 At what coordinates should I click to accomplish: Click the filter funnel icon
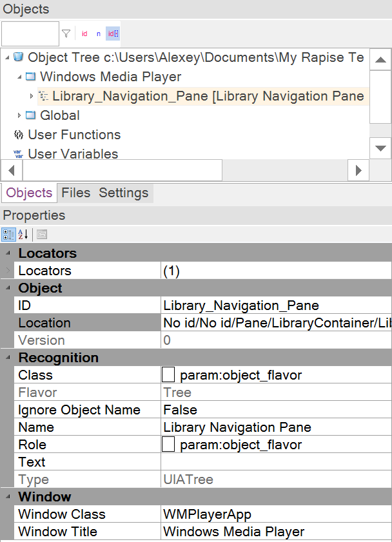tap(66, 34)
